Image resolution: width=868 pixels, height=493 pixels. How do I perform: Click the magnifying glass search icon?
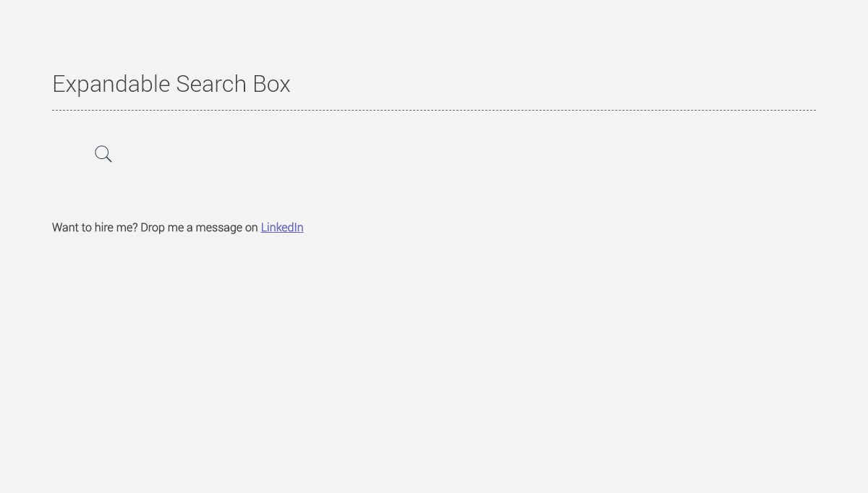[103, 154]
